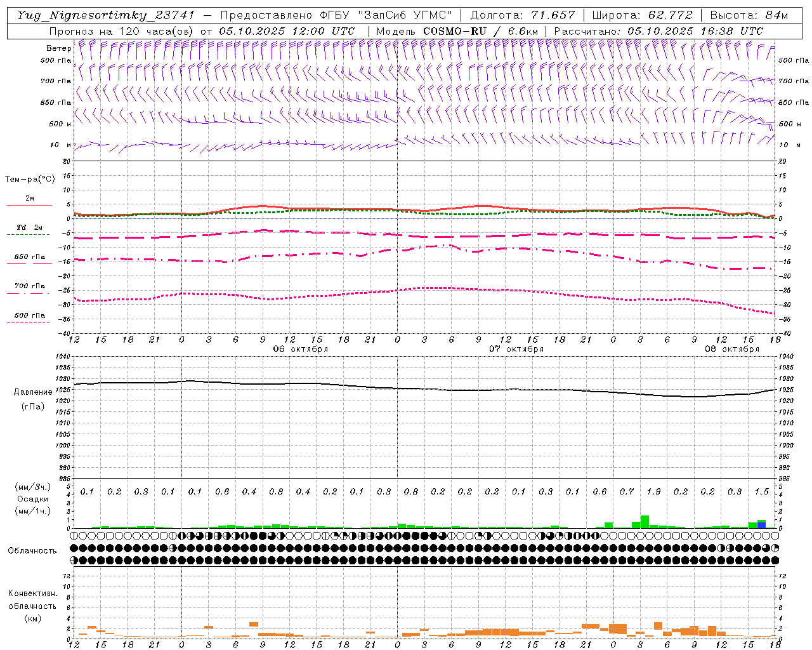Click the Конвективн. облачность label
812x650 pixels.
(32, 600)
